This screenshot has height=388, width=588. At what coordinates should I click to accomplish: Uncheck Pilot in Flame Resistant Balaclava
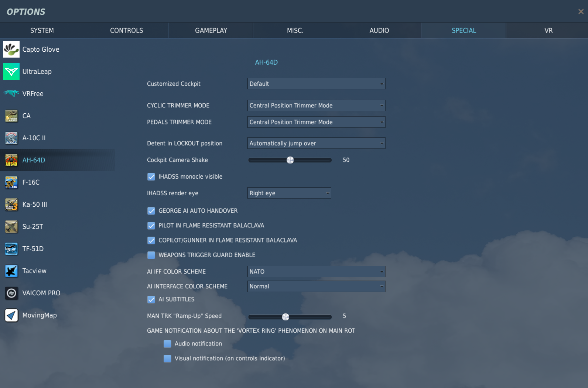pos(151,226)
